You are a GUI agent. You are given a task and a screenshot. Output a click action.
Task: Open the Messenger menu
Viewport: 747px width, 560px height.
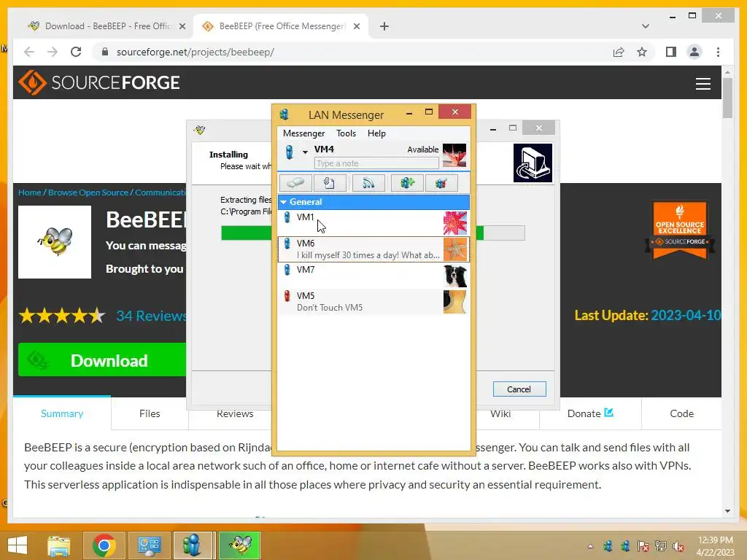click(x=303, y=133)
